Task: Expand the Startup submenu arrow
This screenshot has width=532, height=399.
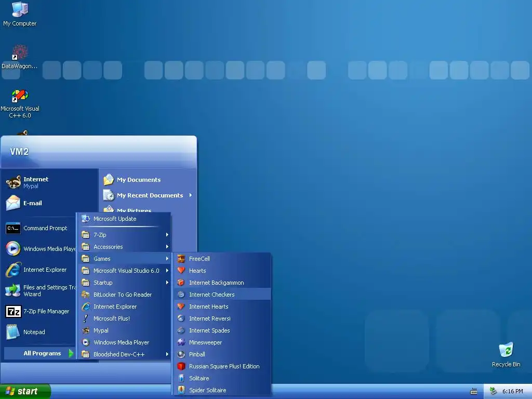Action: [x=167, y=283]
